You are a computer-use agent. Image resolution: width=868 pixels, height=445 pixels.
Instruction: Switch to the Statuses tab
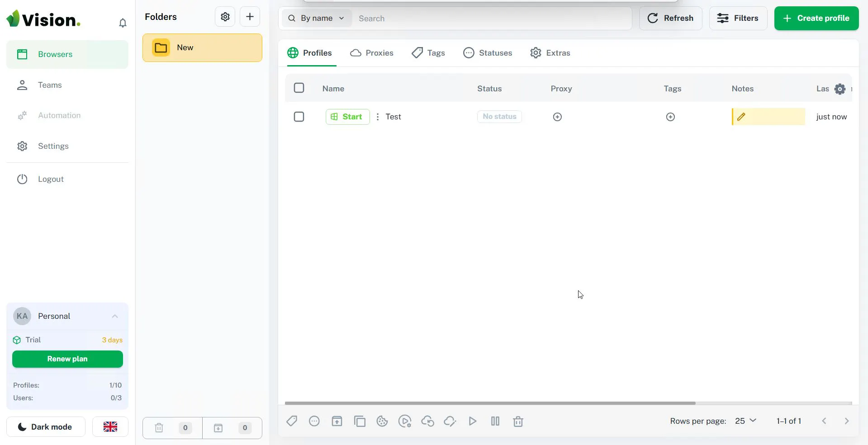click(x=488, y=53)
